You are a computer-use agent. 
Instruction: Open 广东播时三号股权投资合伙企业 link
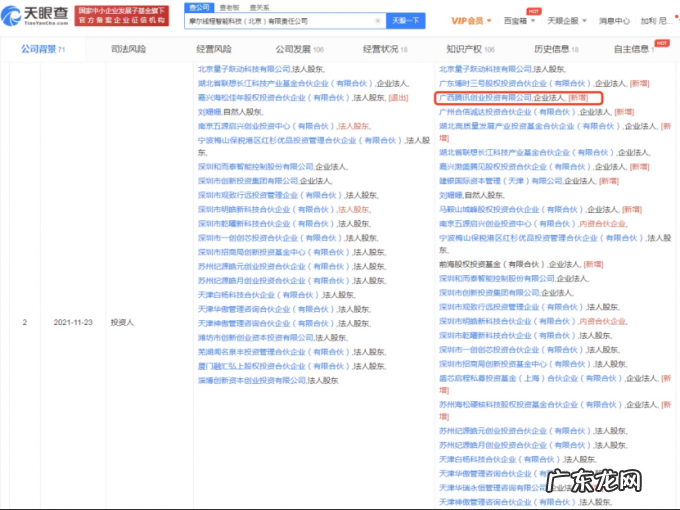pyautogui.click(x=515, y=83)
